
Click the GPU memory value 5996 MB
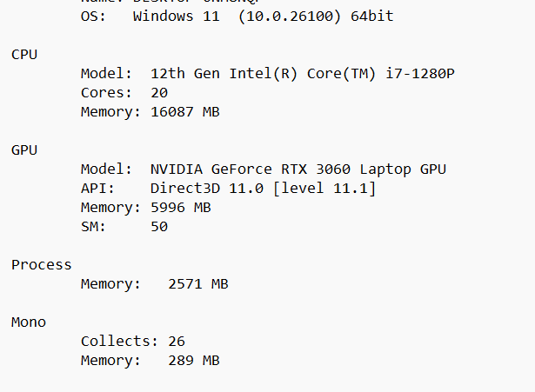(x=180, y=208)
